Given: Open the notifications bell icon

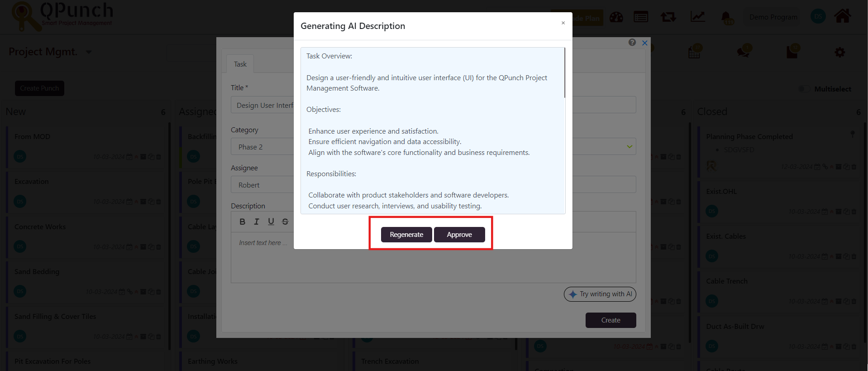Looking at the screenshot, I should 726,18.
